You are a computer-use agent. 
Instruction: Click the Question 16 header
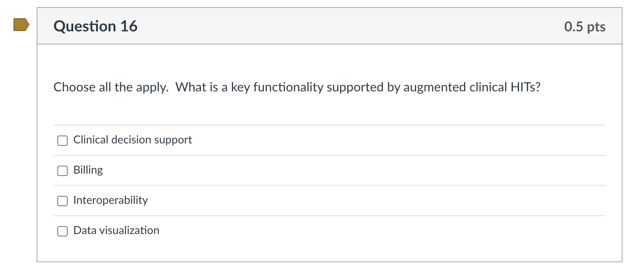point(96,26)
